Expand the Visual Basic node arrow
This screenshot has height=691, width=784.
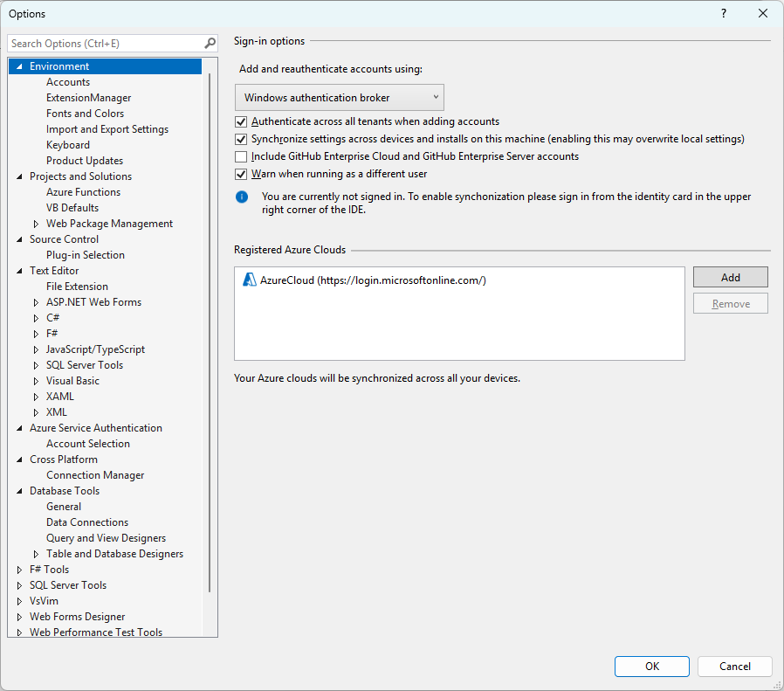[x=36, y=381]
